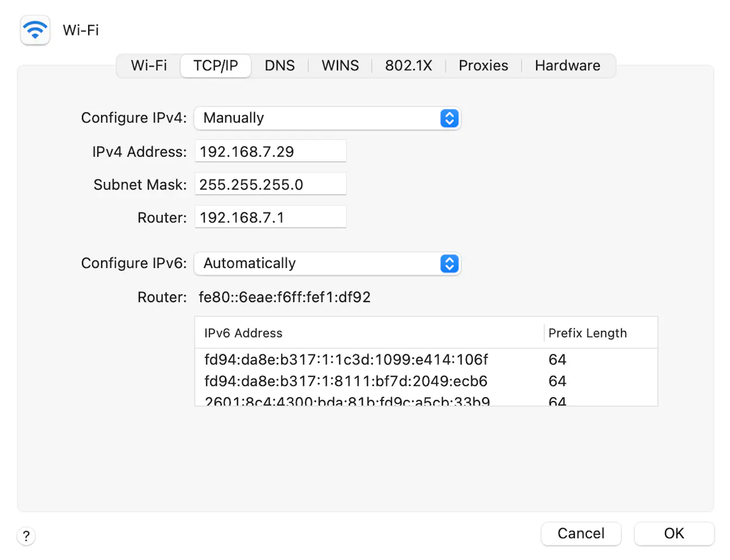
Task: Click the IPv4 Router field 192.168.7.1
Action: [x=270, y=217]
